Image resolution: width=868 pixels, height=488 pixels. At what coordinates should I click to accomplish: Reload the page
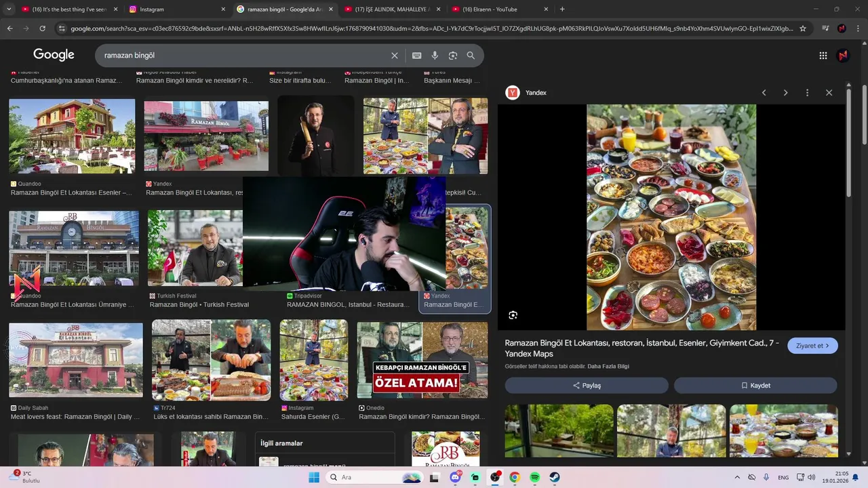(x=42, y=28)
